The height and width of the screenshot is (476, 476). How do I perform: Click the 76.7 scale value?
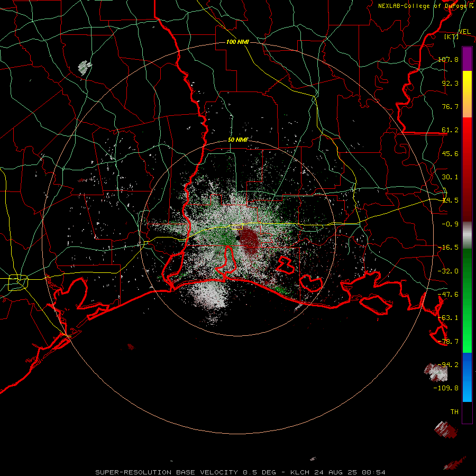coord(450,106)
